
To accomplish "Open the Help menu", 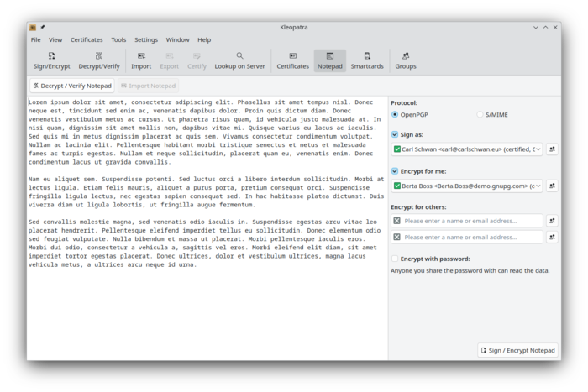I will pos(204,39).
